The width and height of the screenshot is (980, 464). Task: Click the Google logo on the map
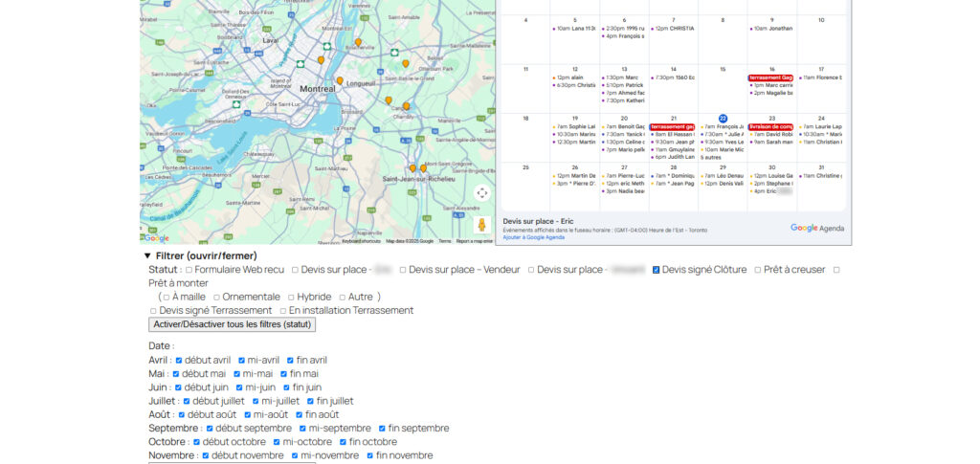tap(156, 238)
